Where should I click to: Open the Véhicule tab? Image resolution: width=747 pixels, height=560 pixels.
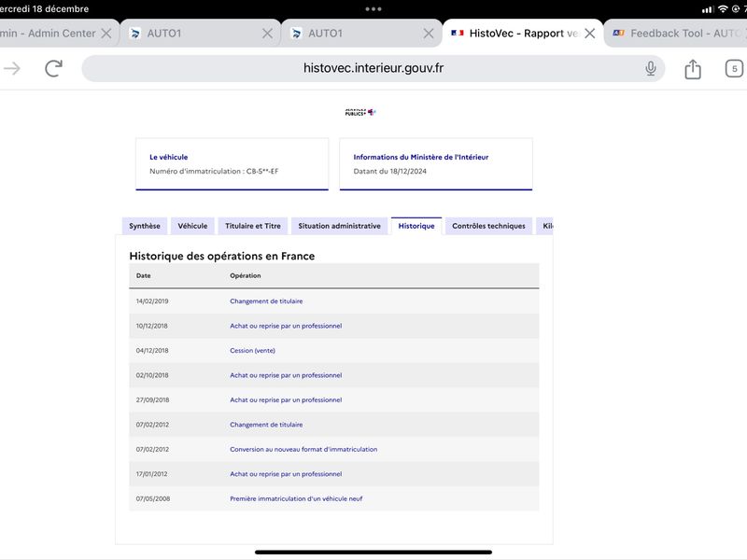192,226
